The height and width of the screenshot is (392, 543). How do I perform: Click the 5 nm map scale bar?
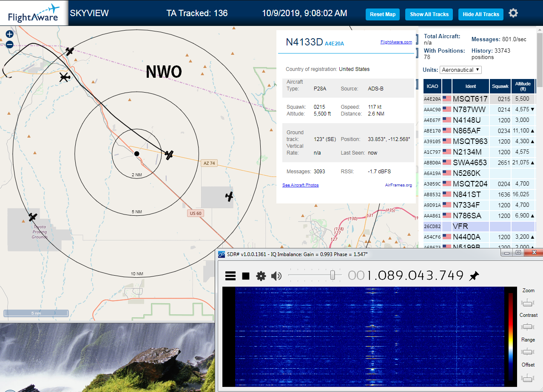click(x=36, y=313)
